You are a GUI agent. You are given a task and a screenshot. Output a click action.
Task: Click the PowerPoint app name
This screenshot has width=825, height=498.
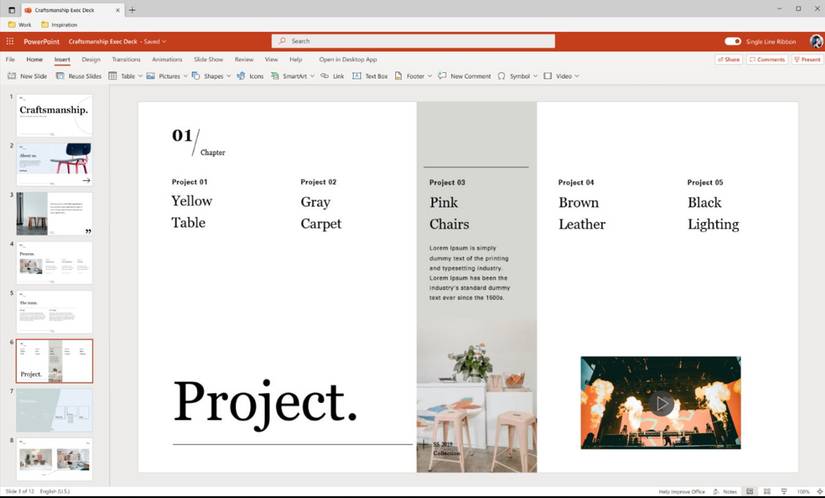[x=42, y=41]
